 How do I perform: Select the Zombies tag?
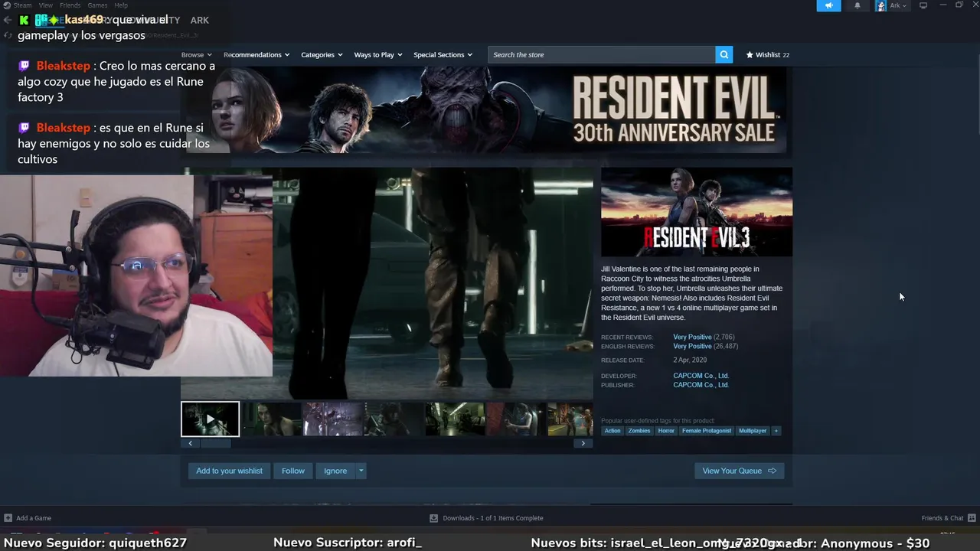click(639, 431)
